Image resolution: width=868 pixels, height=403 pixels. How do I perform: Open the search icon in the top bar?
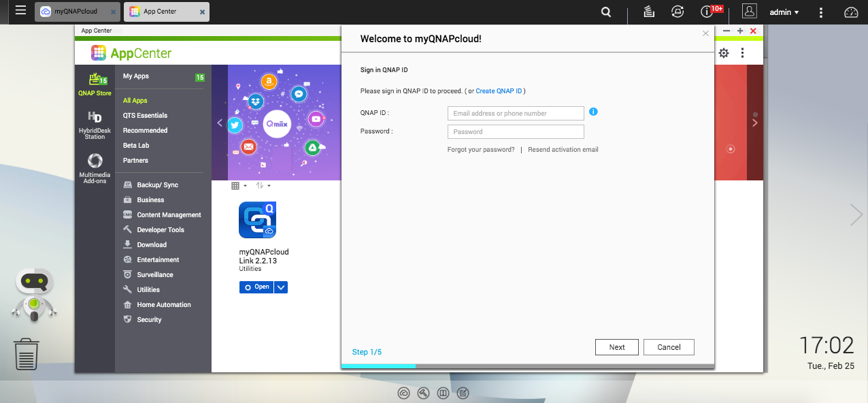tap(605, 12)
